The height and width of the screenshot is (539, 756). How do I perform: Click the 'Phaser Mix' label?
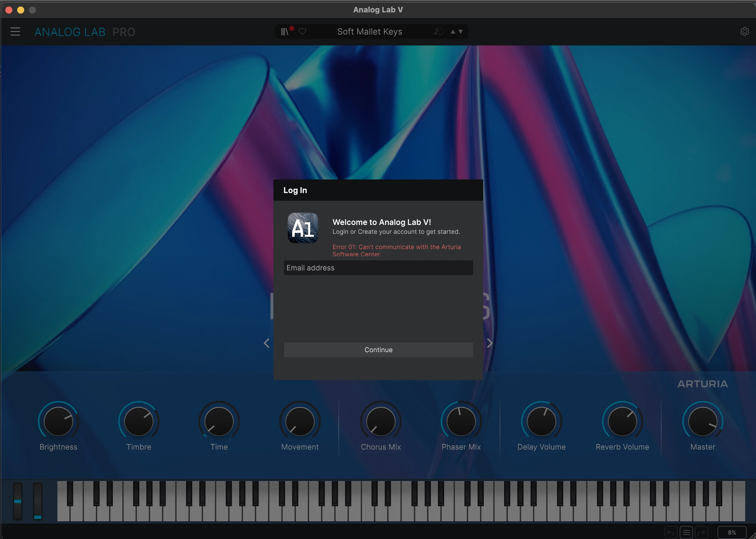point(461,447)
